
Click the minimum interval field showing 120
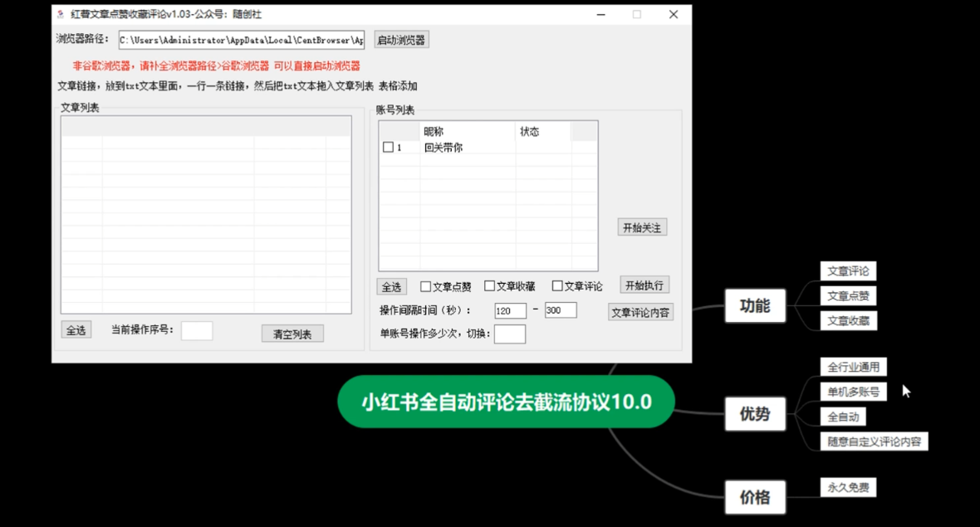click(510, 310)
